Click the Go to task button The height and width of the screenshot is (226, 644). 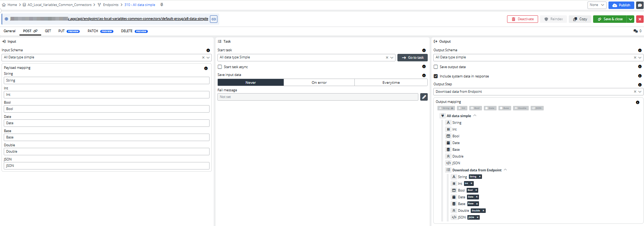pos(412,58)
